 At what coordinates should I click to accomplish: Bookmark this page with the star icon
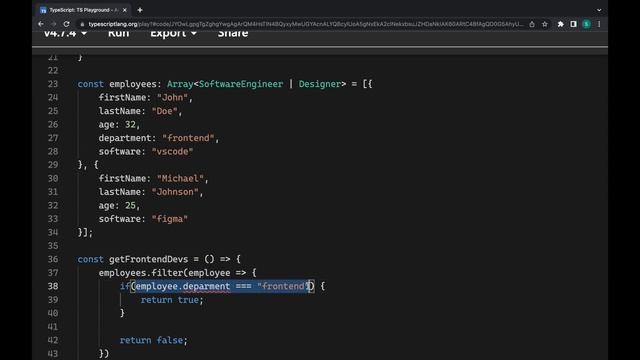[544, 24]
